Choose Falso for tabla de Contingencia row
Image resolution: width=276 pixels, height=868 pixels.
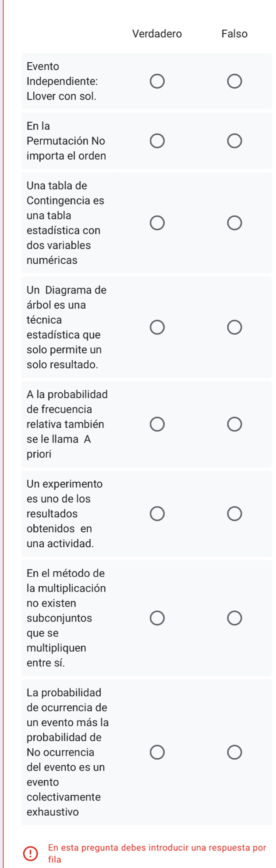[234, 223]
